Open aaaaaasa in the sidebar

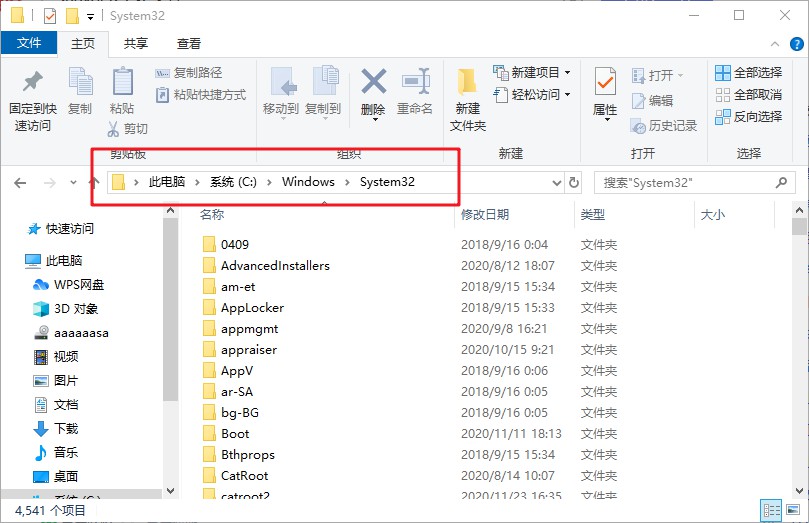click(71, 333)
